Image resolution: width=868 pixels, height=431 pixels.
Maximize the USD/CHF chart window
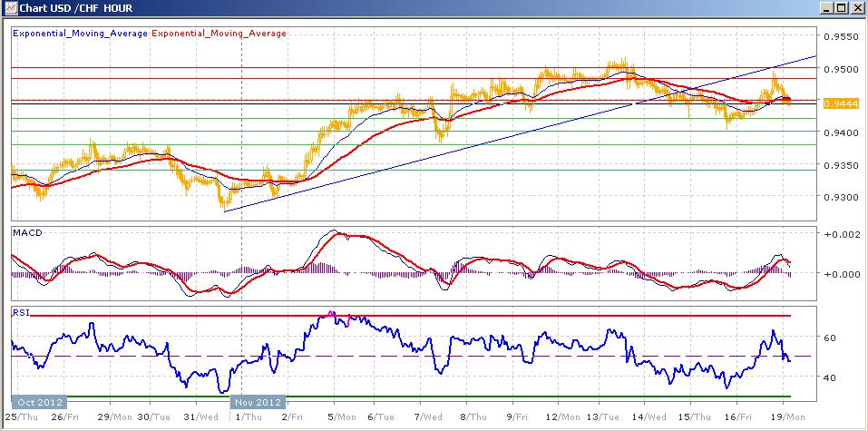pyautogui.click(x=841, y=8)
